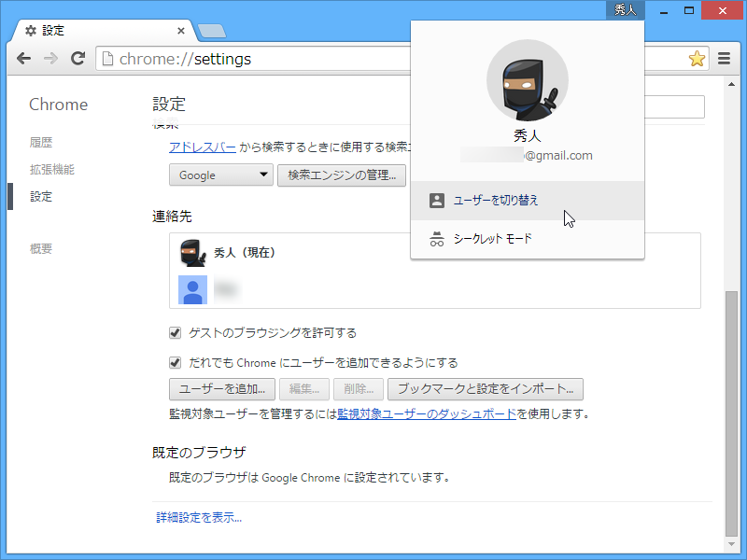Minimize the Chrome window
This screenshot has height=560, width=747.
pos(664,10)
